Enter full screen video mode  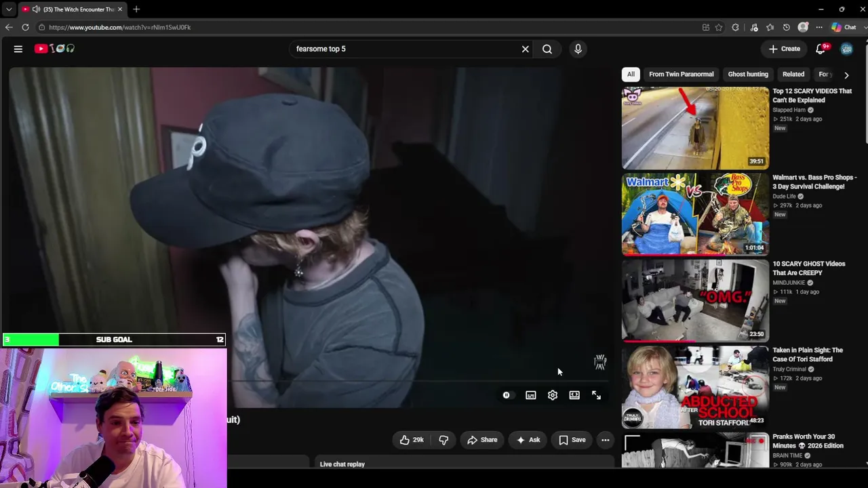point(596,395)
